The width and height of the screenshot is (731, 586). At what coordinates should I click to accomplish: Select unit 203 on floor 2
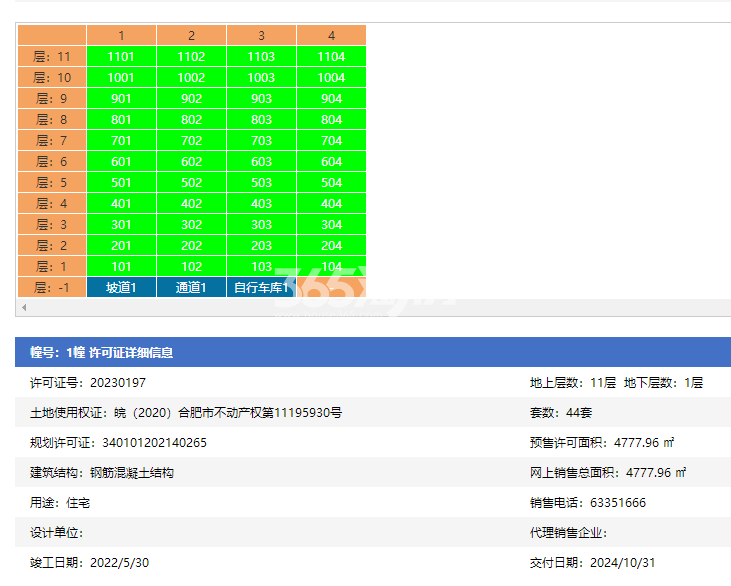(261, 245)
